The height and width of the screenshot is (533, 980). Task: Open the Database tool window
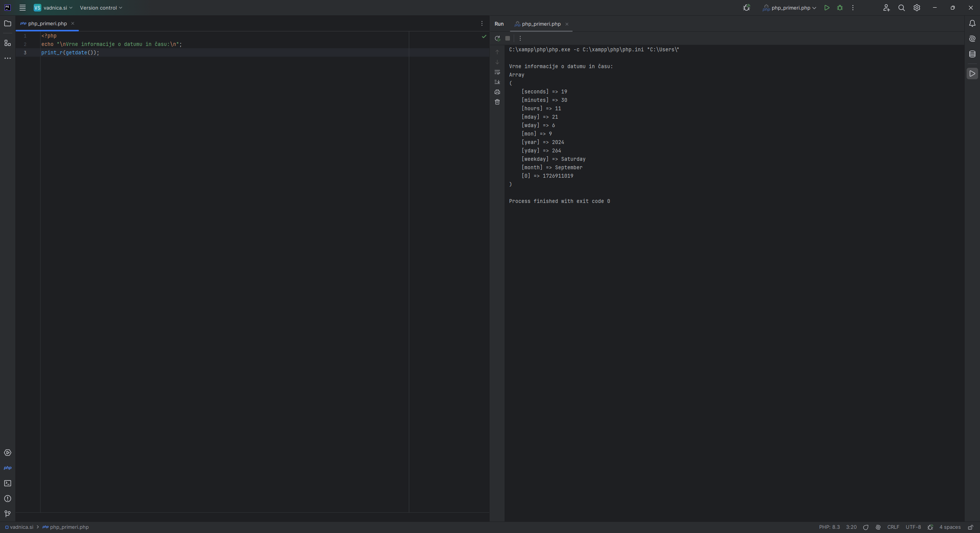pos(972,54)
